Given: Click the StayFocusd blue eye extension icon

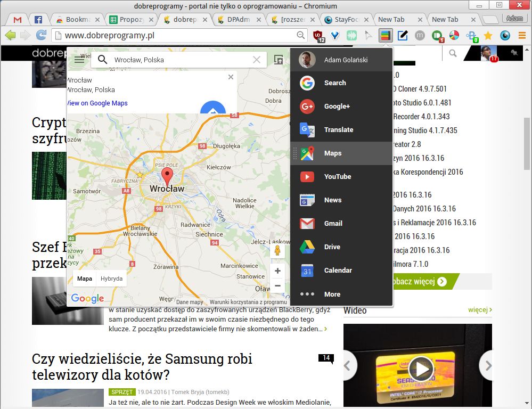Looking at the screenshot, I should (x=505, y=35).
